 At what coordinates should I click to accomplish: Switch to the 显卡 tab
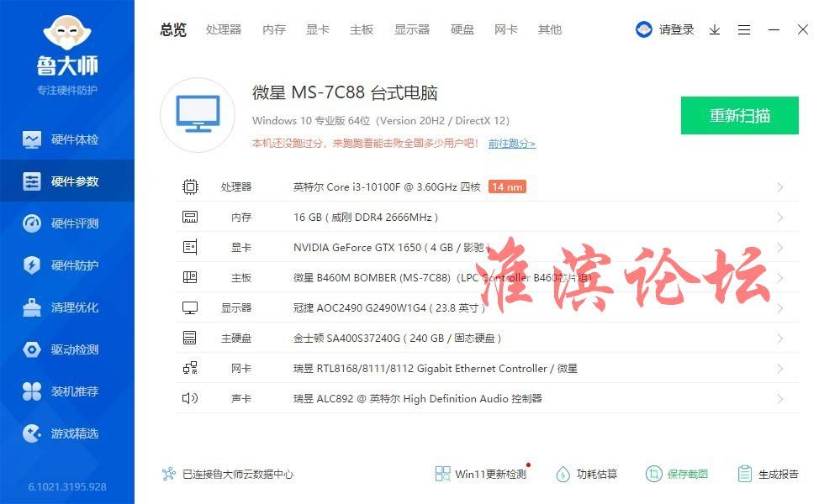tap(318, 30)
